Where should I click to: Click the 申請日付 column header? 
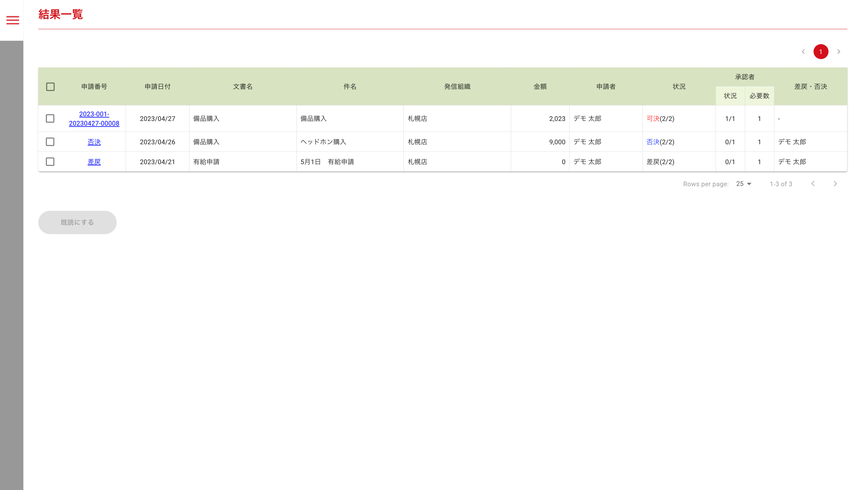point(157,86)
